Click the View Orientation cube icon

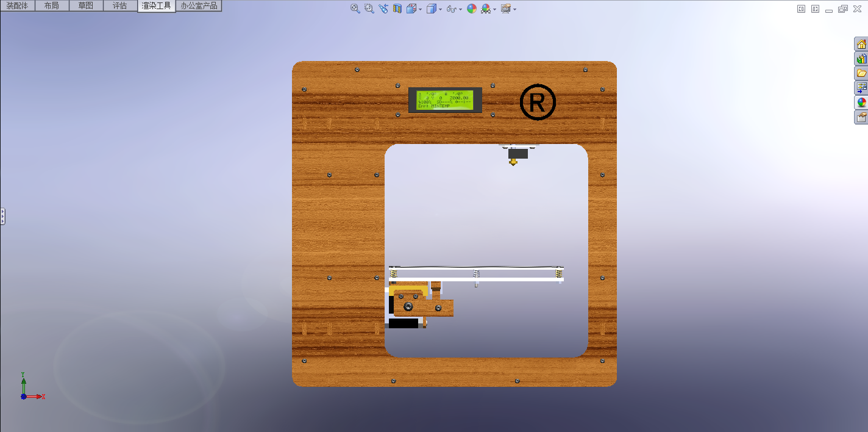coord(411,9)
